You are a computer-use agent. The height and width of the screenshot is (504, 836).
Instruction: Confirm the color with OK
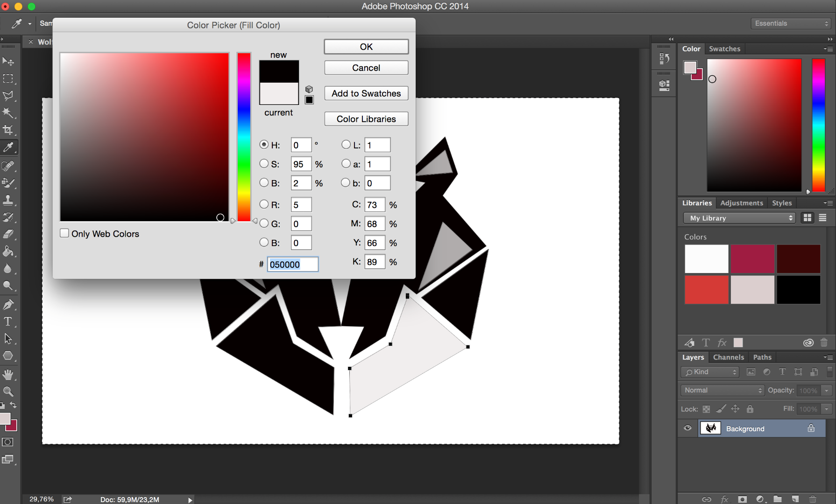pos(366,47)
